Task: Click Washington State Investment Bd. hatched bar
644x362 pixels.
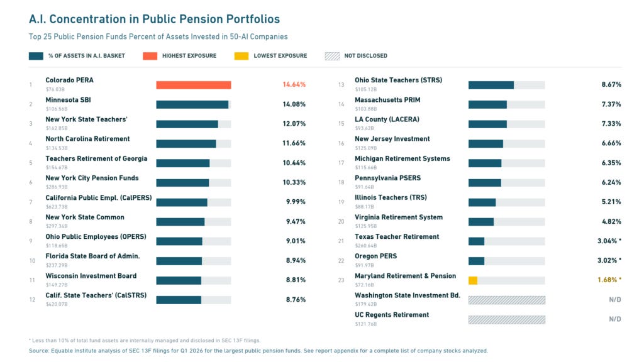Action: (x=507, y=300)
